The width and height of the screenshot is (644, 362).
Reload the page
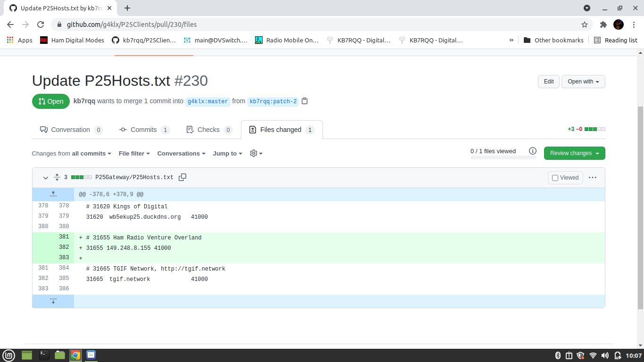[41, 25]
